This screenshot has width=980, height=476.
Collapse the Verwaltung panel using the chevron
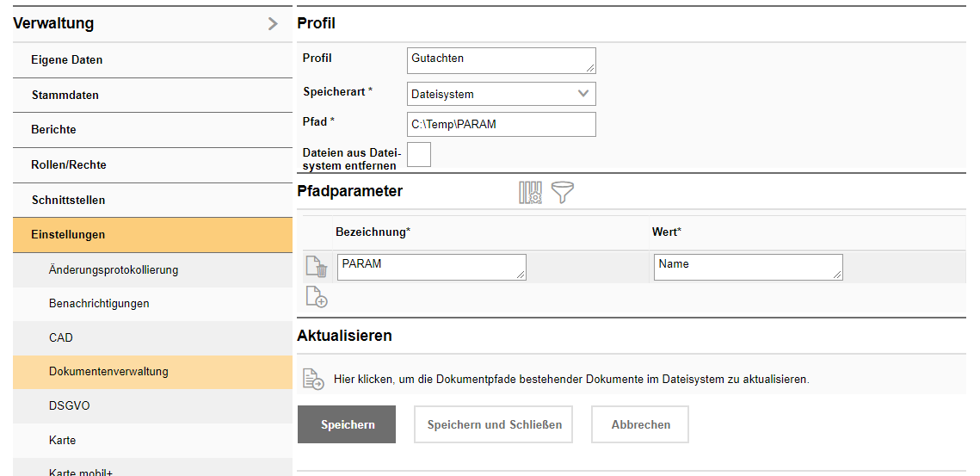[x=273, y=24]
